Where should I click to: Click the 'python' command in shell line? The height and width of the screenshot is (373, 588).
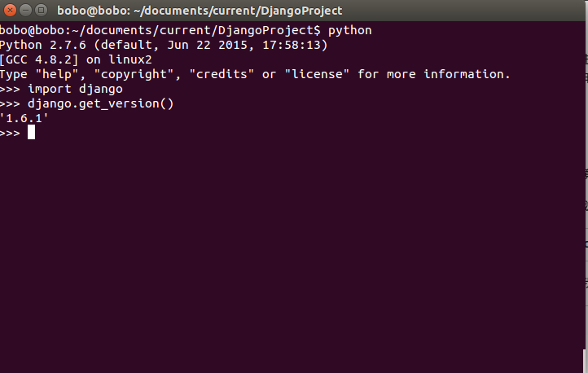point(350,30)
